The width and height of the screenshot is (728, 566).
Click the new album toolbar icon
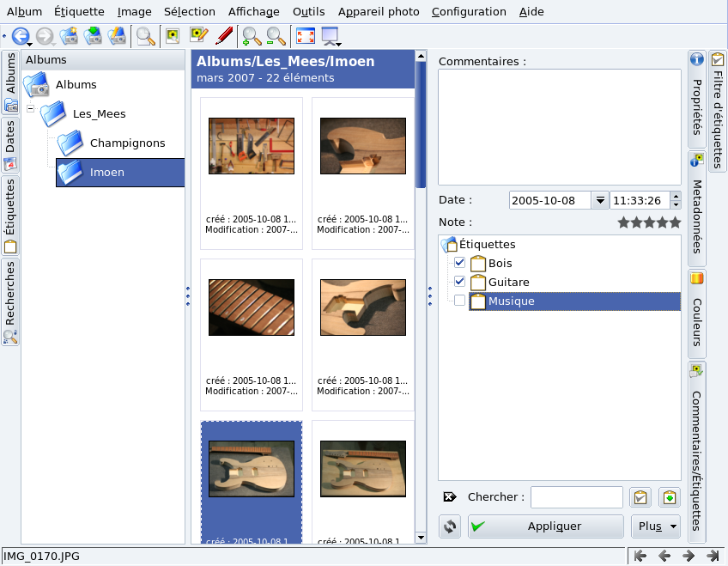point(69,36)
